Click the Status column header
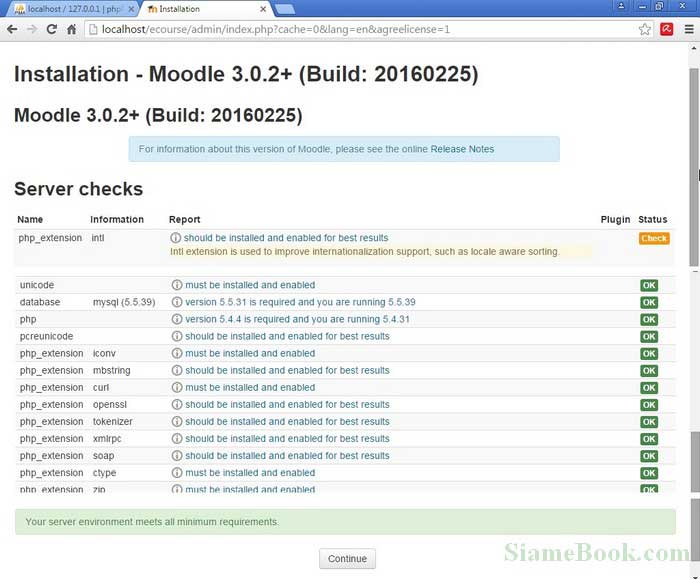Image resolution: width=700 pixels, height=580 pixels. (653, 220)
